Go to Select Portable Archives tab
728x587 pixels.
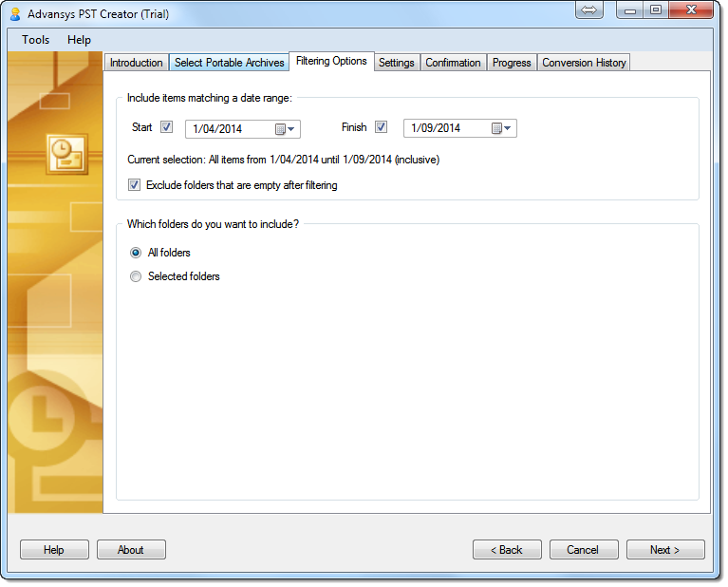click(230, 63)
